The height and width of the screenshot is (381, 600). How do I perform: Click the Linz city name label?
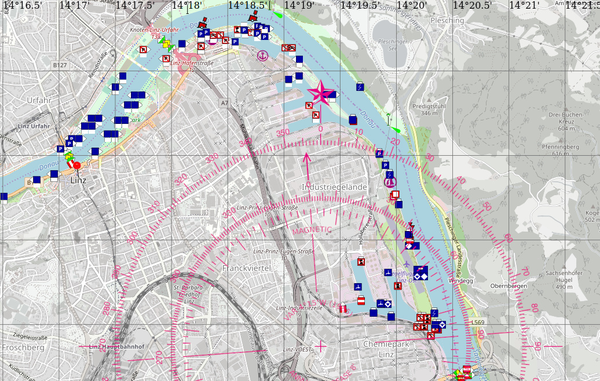click(78, 180)
